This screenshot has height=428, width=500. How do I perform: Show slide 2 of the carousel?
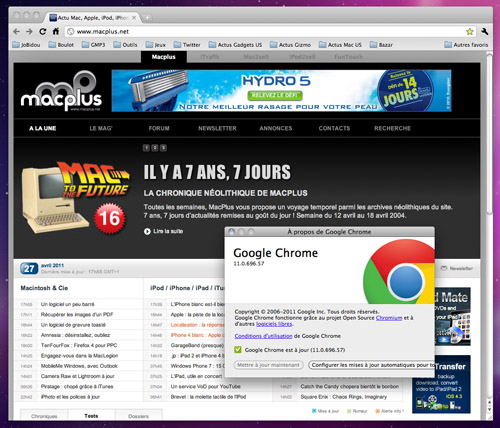155,148
